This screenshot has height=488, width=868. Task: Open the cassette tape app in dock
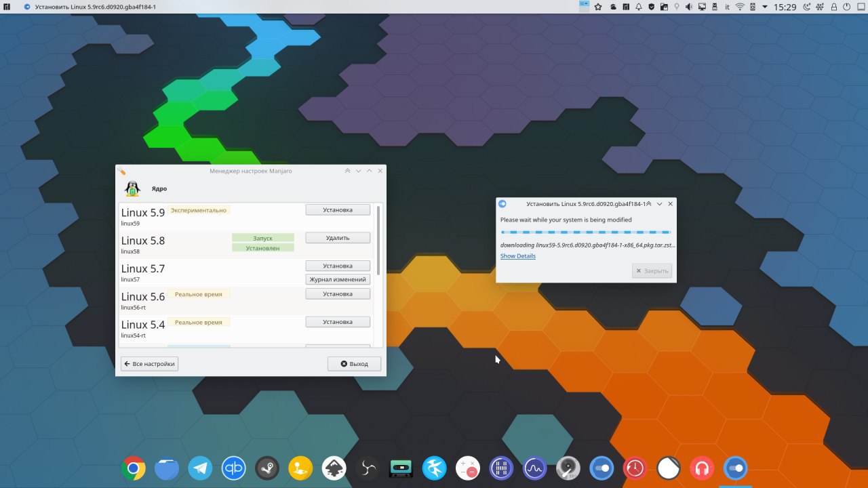(401, 468)
